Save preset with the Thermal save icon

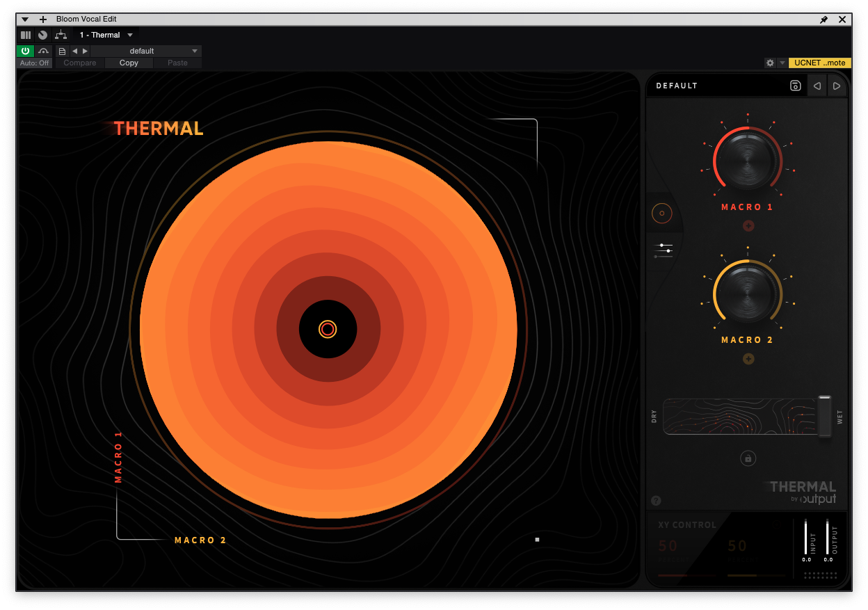(796, 86)
